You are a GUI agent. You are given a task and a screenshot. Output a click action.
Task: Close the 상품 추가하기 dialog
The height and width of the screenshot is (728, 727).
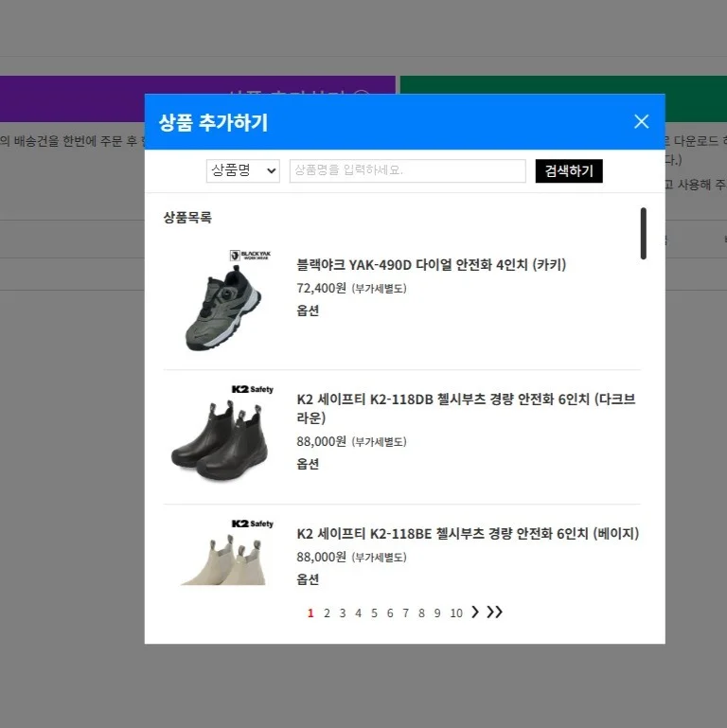[x=641, y=121]
